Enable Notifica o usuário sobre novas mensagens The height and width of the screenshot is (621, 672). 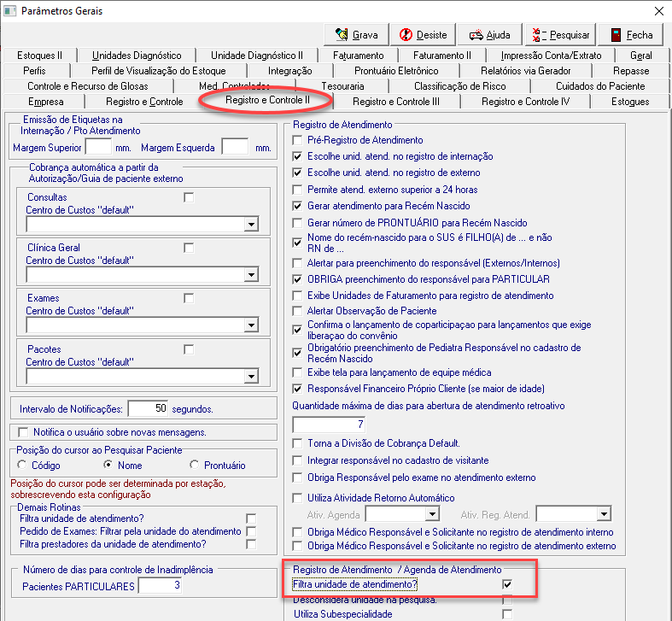pyautogui.click(x=23, y=432)
